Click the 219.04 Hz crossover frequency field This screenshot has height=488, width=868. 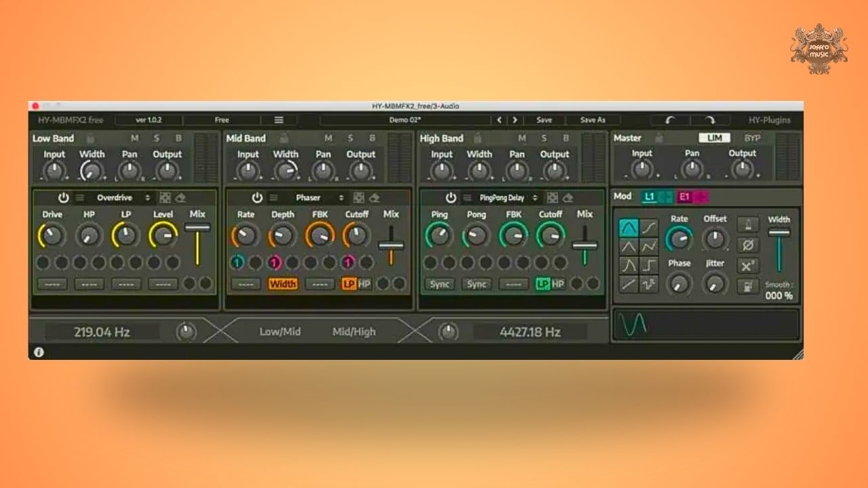coord(102,332)
